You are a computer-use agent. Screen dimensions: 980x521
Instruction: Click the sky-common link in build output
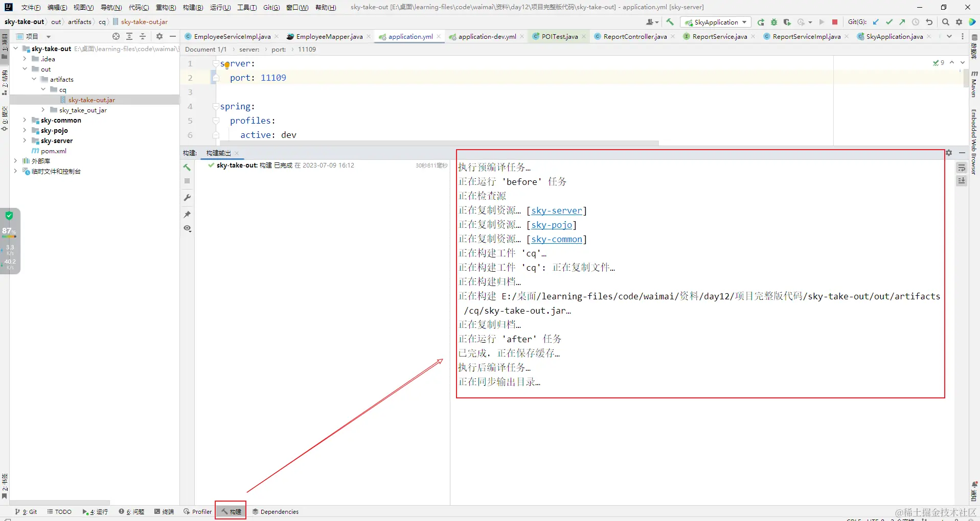point(557,239)
